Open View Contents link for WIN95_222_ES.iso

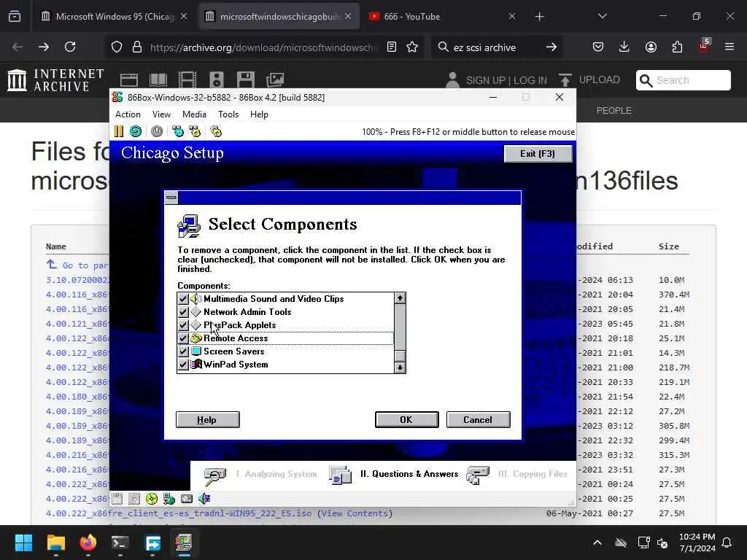click(355, 513)
